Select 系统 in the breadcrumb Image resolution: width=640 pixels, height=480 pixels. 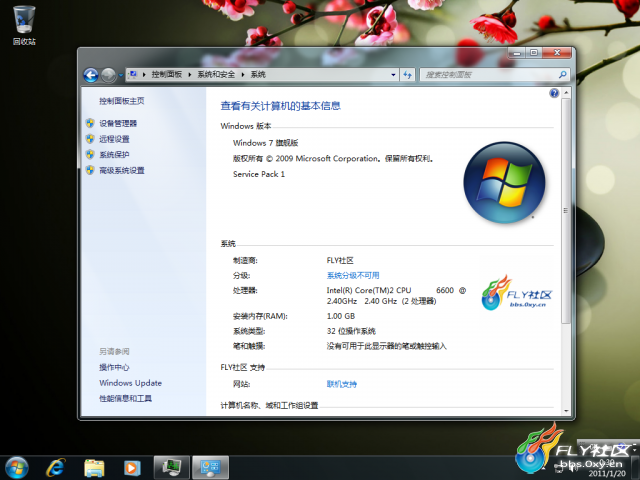(258, 74)
